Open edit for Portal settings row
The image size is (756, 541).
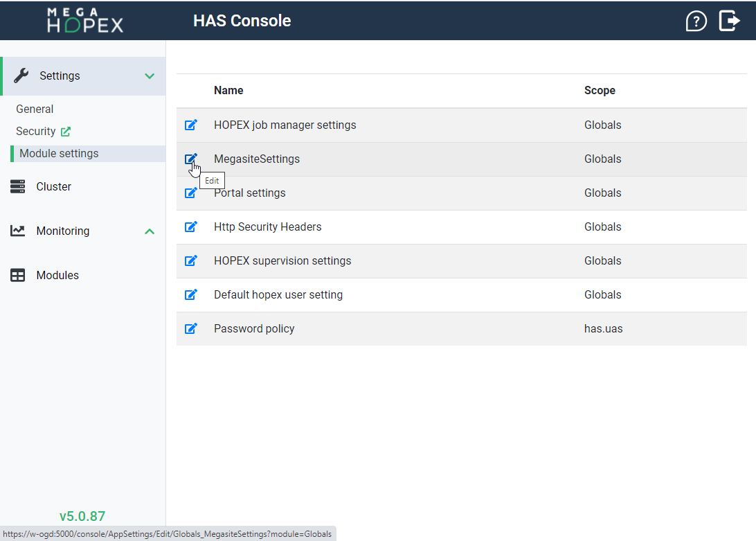click(191, 193)
